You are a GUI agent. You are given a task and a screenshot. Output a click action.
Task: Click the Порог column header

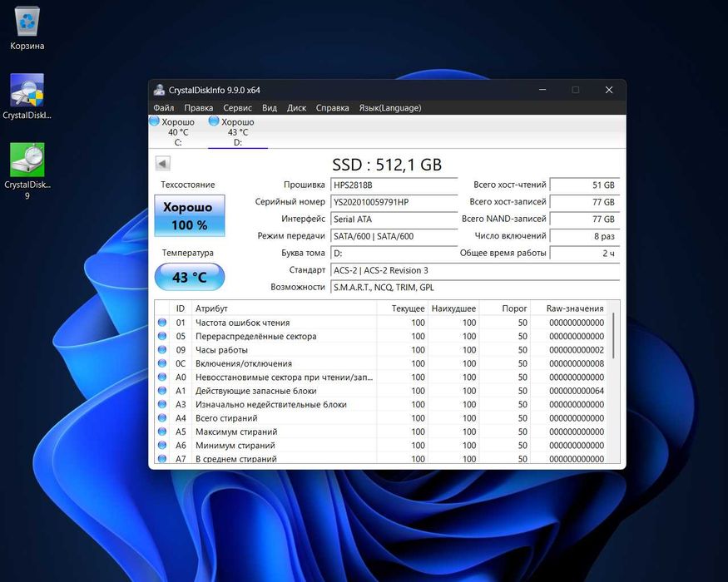point(505,308)
